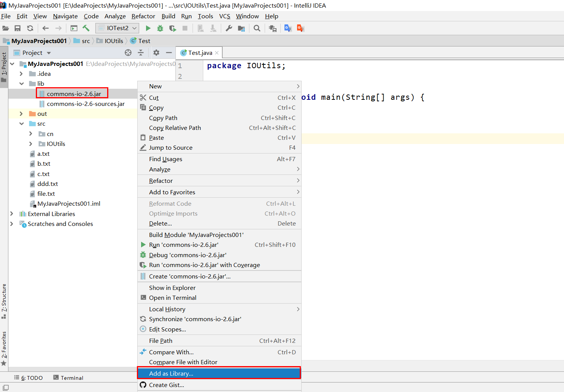Expand the cn package
564x392 pixels.
[31, 134]
